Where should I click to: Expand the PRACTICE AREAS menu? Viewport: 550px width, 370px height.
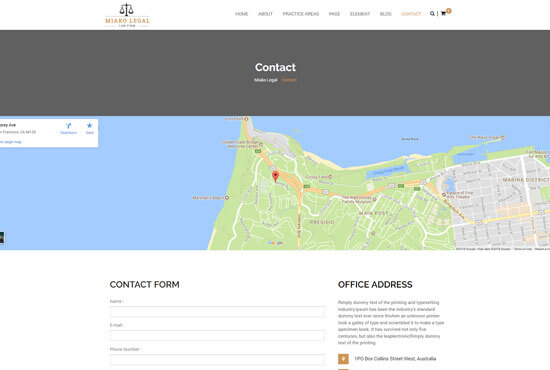[x=301, y=14]
